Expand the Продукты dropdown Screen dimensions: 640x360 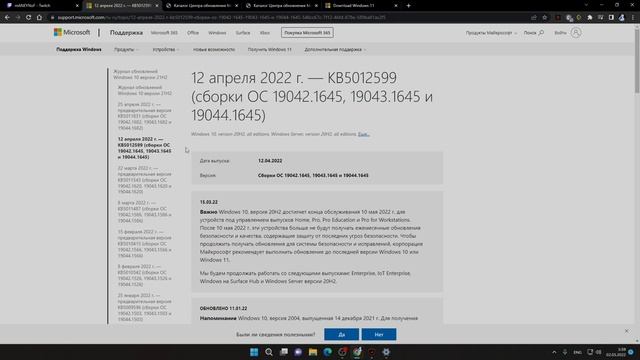click(126, 49)
